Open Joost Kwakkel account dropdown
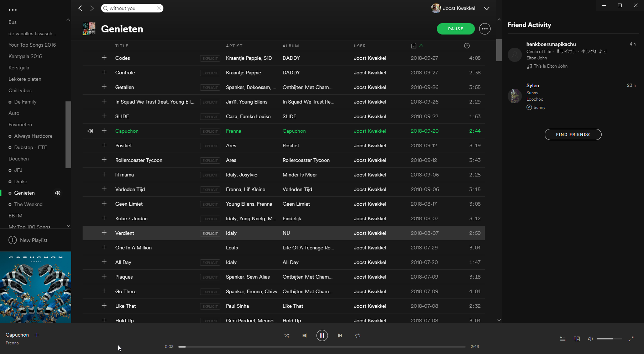Screen dimensions: 644x354 [x=486, y=8]
